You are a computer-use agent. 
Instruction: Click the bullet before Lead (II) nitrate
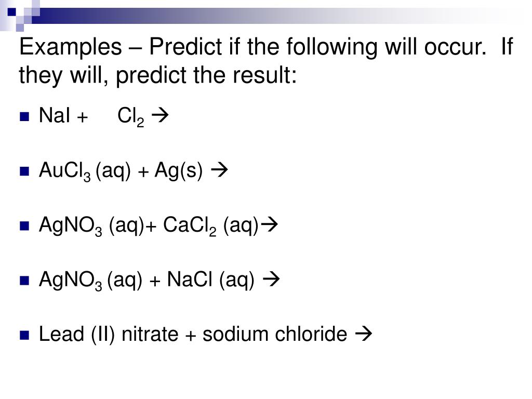pyautogui.click(x=24, y=336)
